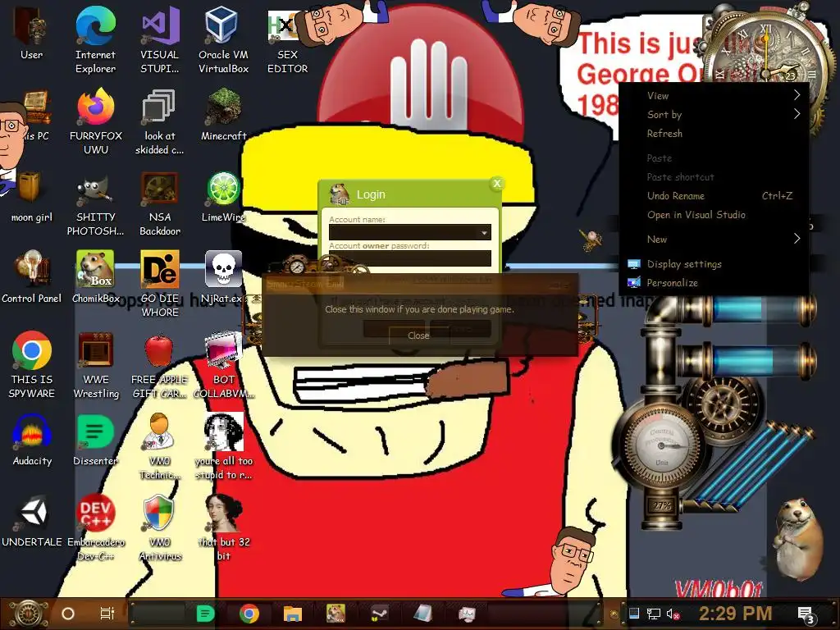Screen dimensions: 840x630
Task: Select the 'youre all too stupid' icon
Action: pos(223,445)
